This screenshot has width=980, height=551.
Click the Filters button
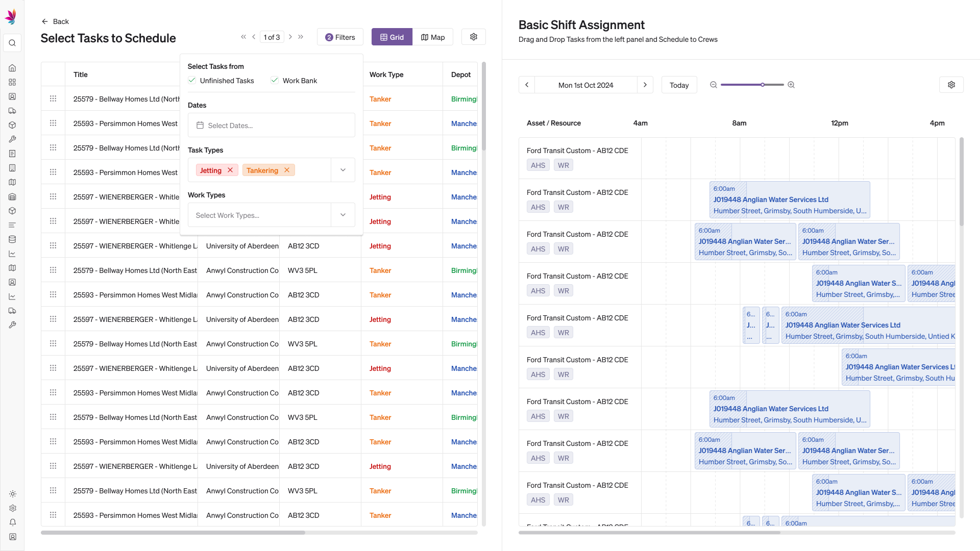[340, 37]
